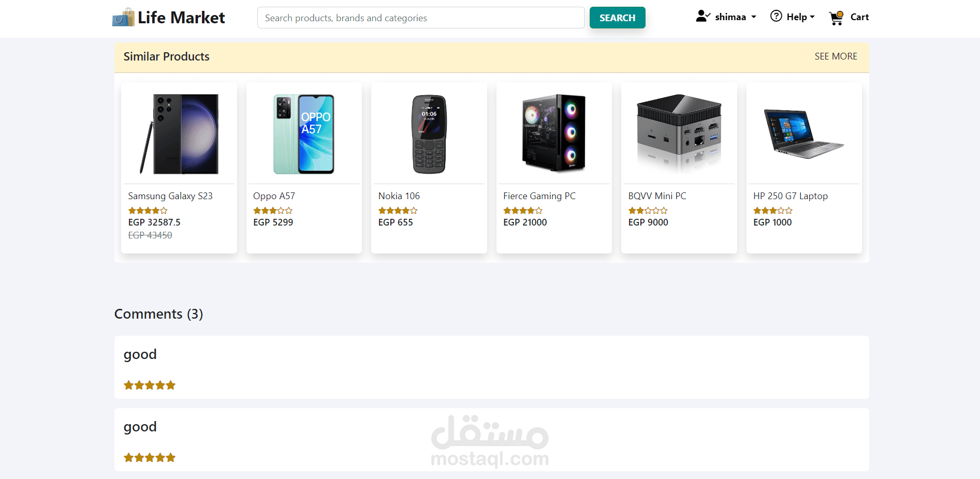Image resolution: width=980 pixels, height=479 pixels.
Task: Open the Nokia 106 product image
Action: (429, 134)
